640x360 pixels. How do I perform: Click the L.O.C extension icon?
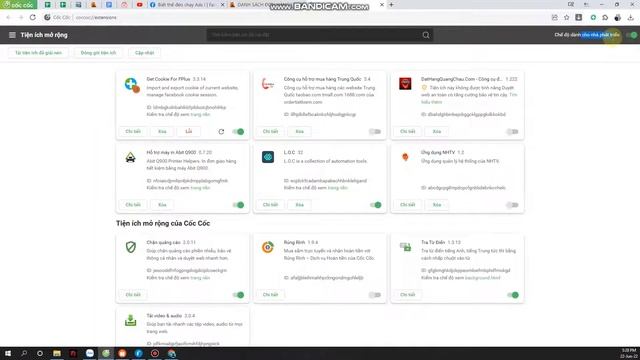coord(268,157)
